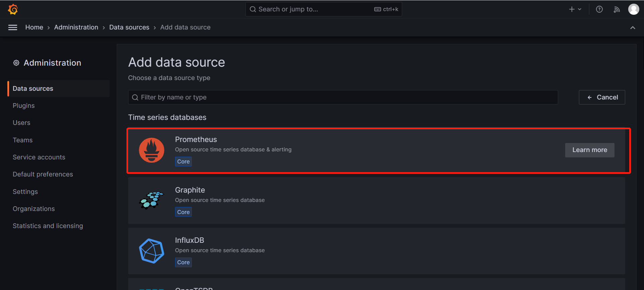Go to Home via breadcrumb
The image size is (644, 290).
34,27
